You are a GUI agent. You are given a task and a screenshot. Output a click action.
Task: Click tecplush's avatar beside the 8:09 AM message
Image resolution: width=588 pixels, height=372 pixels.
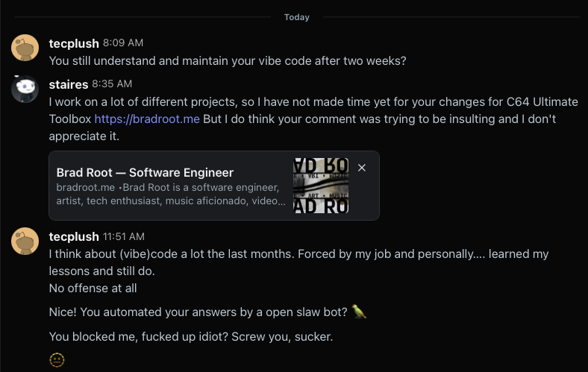[25, 48]
